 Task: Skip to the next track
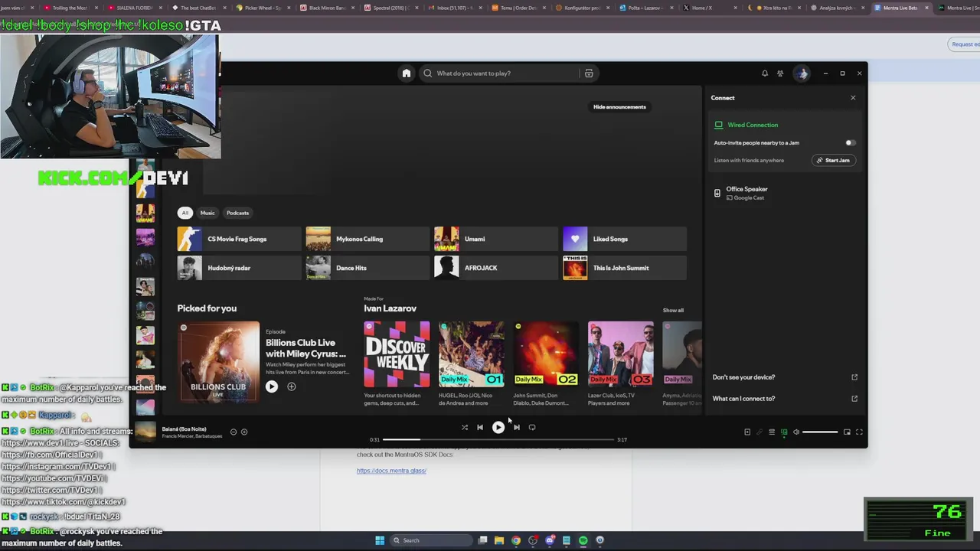(x=517, y=428)
